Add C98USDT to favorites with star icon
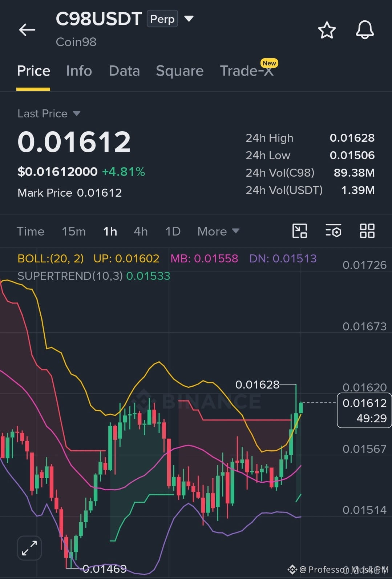This screenshot has height=579, width=392. click(x=327, y=30)
